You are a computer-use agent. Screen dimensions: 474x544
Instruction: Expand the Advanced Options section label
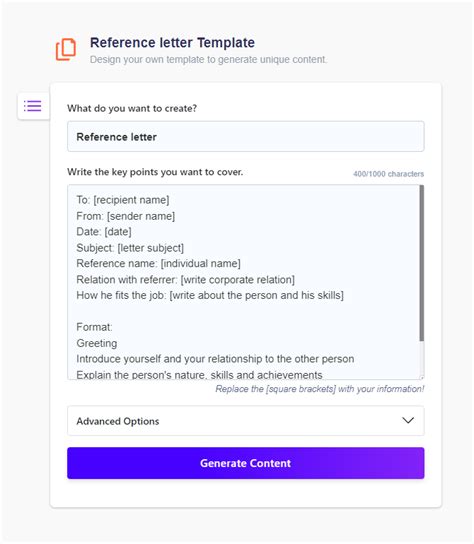(x=118, y=421)
